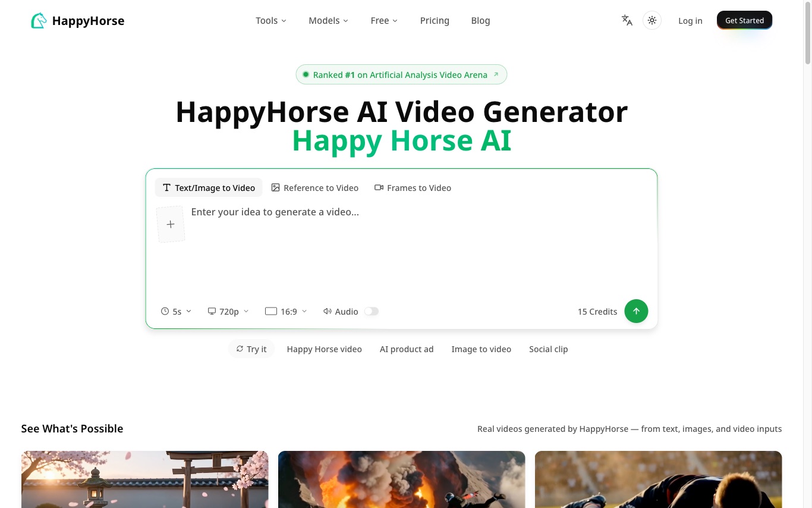Click the HappyHorse horse logo icon
812x508 pixels.
[38, 20]
